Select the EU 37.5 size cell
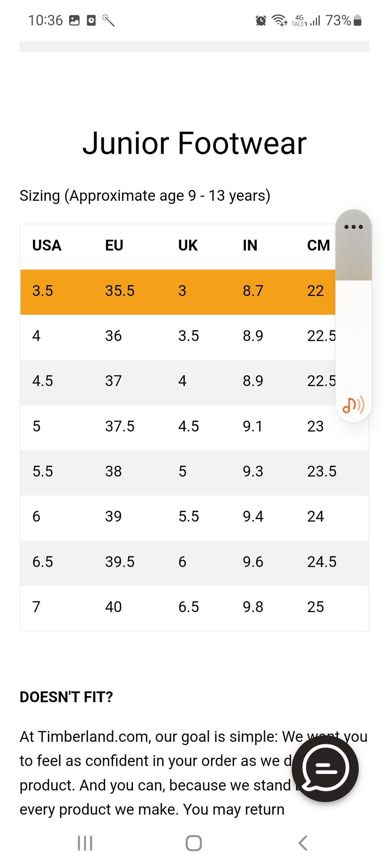 pos(120,426)
